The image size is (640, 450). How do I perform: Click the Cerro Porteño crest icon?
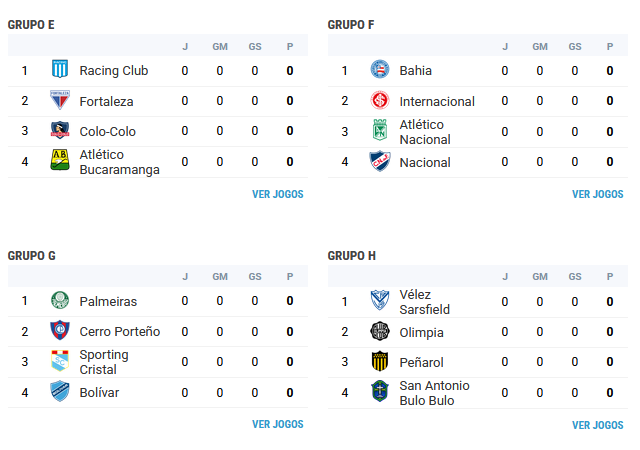[x=60, y=331]
